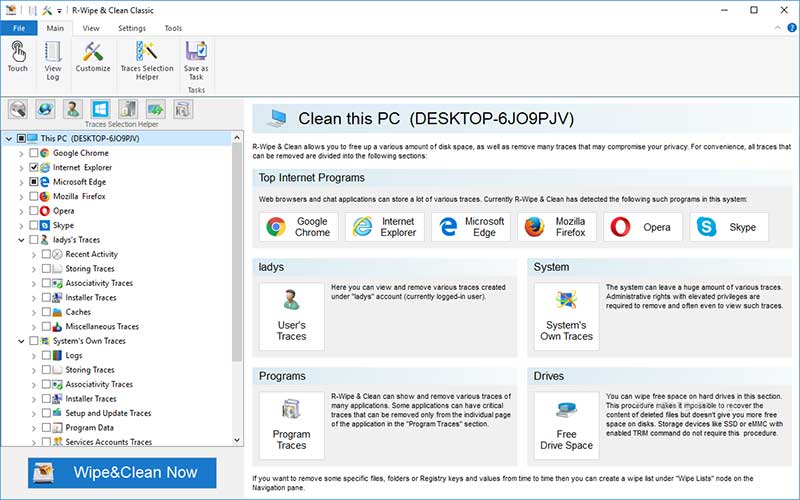Open Traces Selection Helper
Image resolution: width=800 pixels, height=500 pixels.
pos(146,56)
